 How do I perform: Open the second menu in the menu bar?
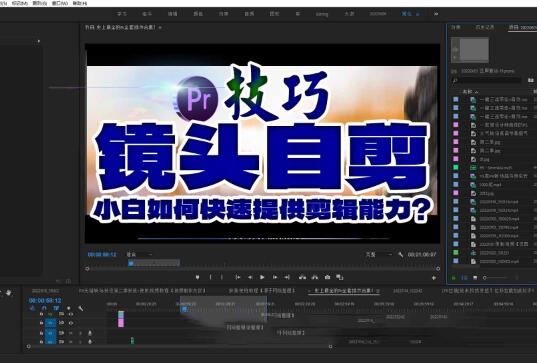click(20, 3)
